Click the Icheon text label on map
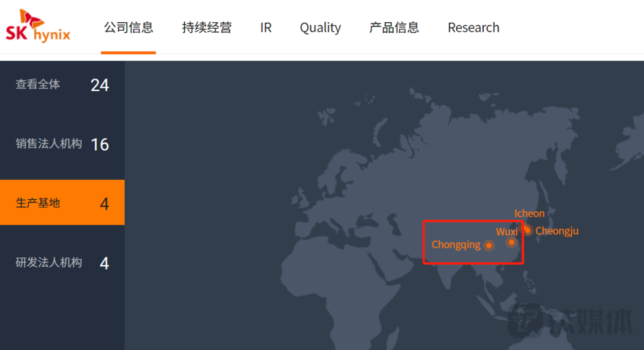The image size is (644, 350). [529, 213]
